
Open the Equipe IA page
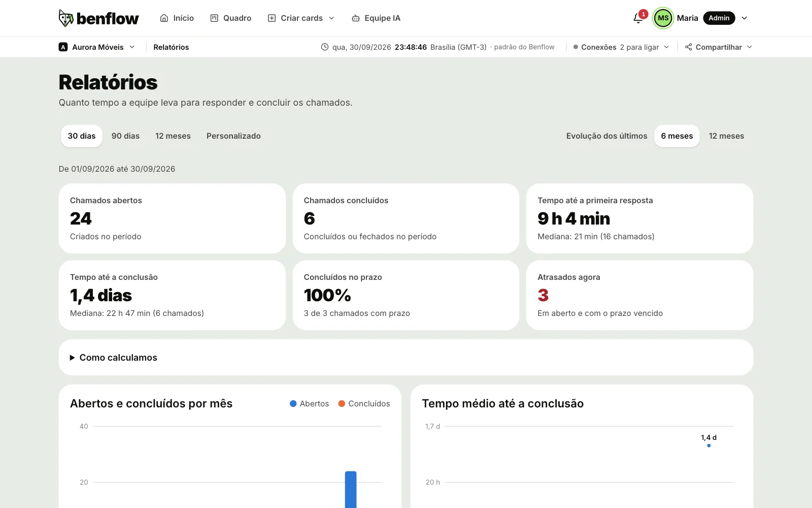(x=376, y=18)
